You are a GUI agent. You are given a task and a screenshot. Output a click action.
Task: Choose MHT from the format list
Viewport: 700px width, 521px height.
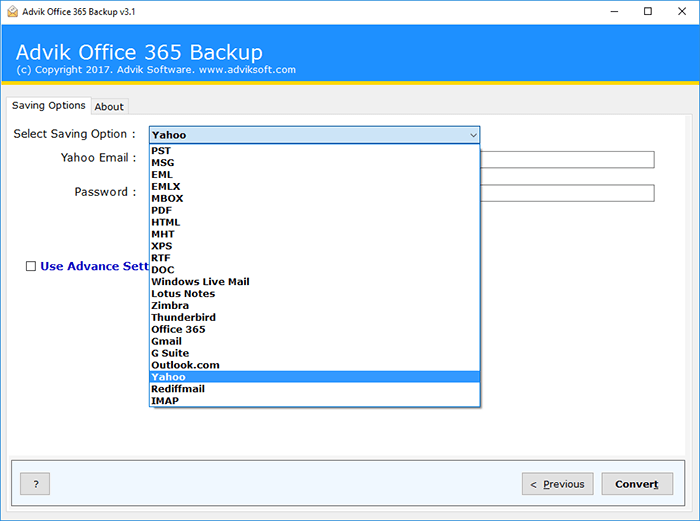(x=315, y=234)
